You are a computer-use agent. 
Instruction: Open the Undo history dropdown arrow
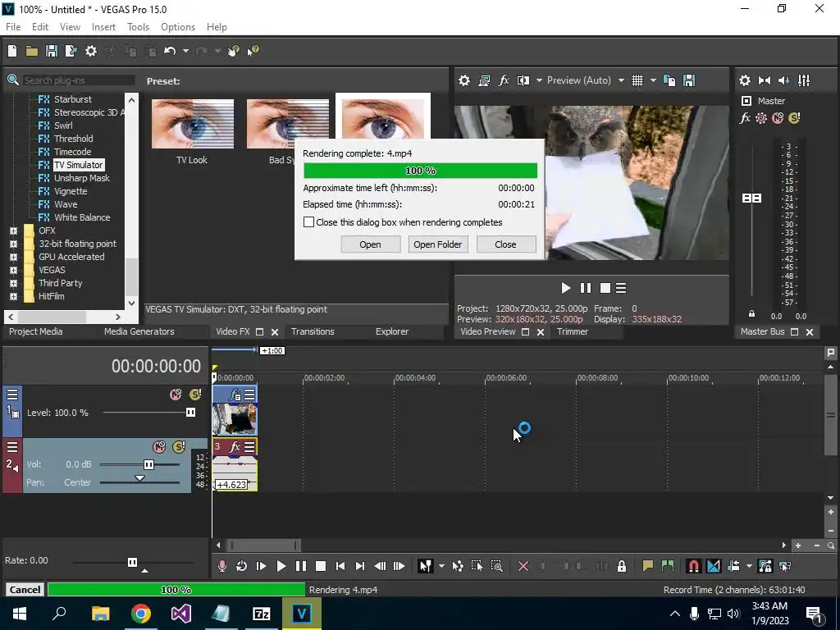click(185, 51)
